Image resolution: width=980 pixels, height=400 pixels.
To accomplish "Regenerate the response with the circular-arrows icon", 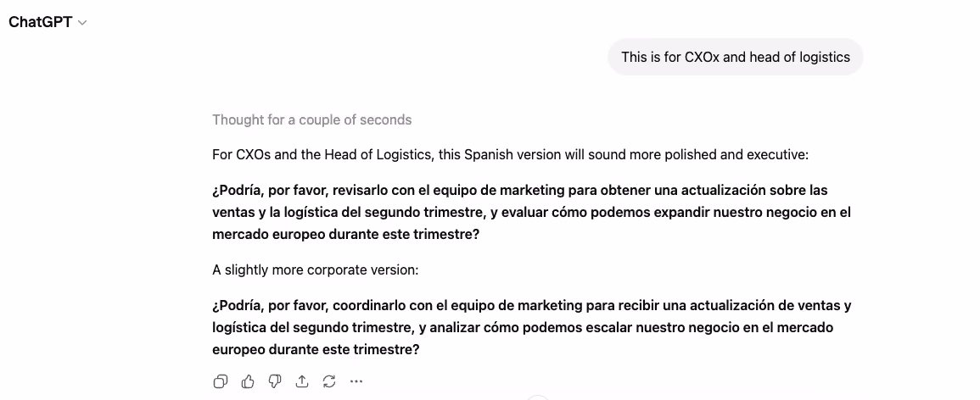I will pos(329,381).
